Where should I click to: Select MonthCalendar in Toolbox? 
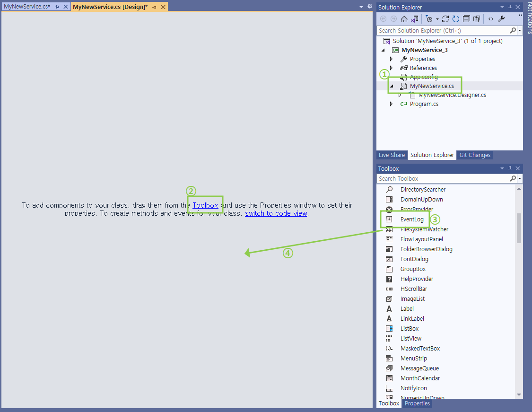[420, 378]
